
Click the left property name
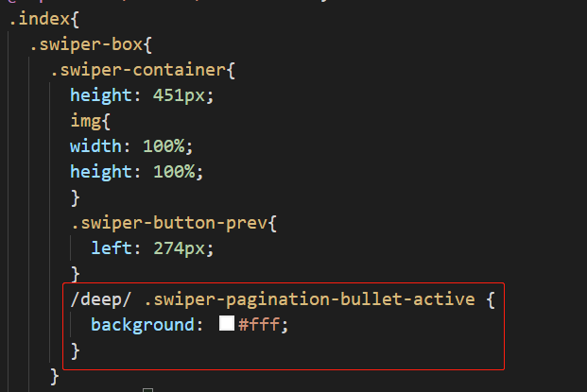point(112,248)
